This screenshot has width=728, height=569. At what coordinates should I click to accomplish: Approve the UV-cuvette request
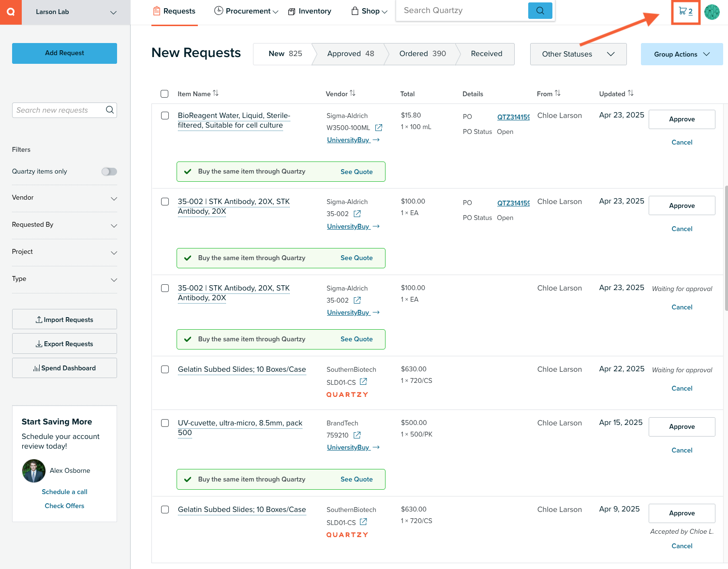click(682, 427)
